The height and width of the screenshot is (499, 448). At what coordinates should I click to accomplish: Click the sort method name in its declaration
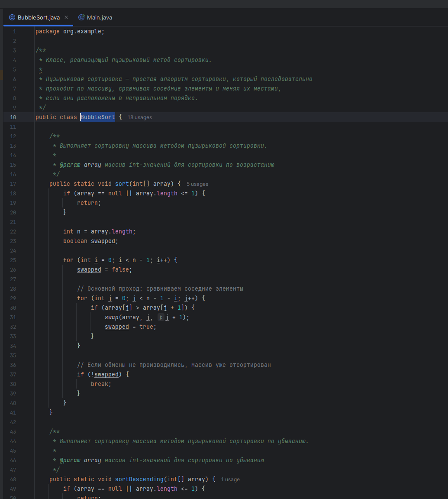122,184
